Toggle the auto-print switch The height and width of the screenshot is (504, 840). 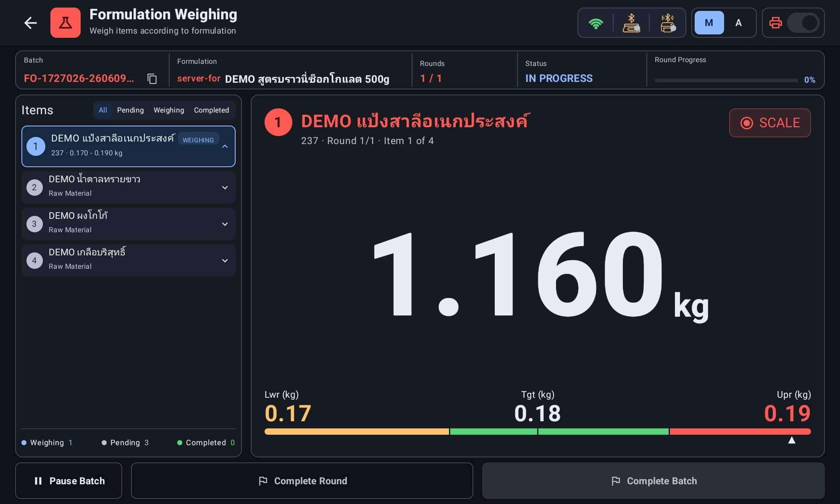click(803, 23)
